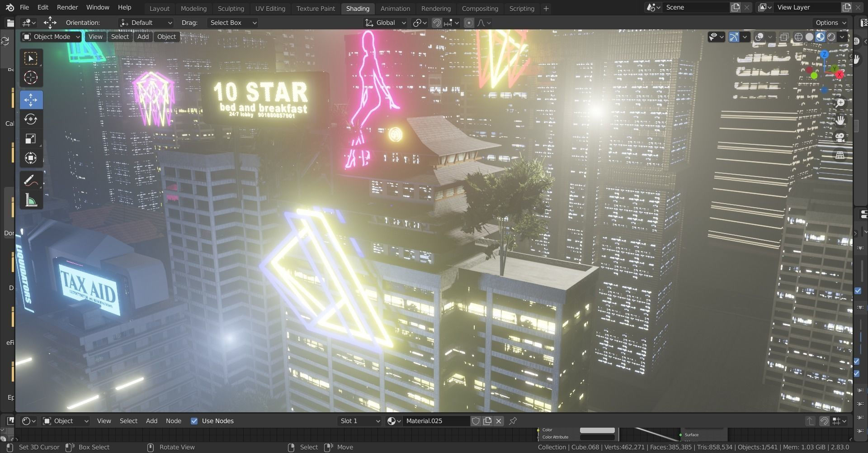
Task: Edit the Scene name field
Action: pos(697,7)
